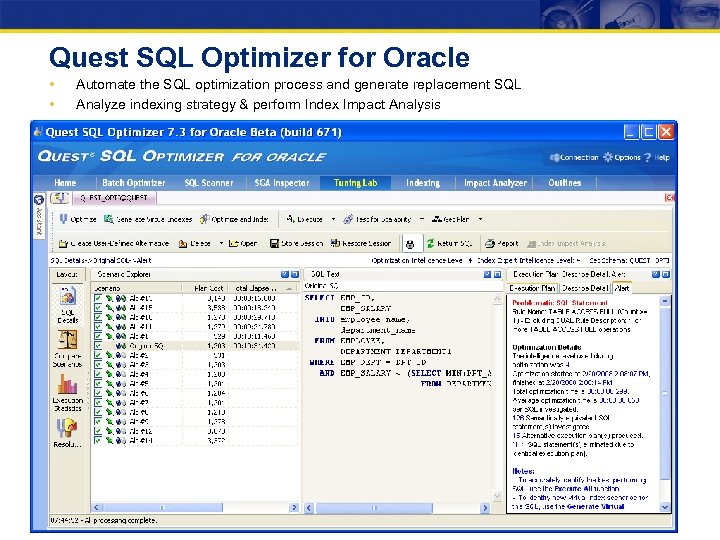The height and width of the screenshot is (540, 720).
Task: Expand the Execute dropdown arrow
Action: pyautogui.click(x=333, y=219)
